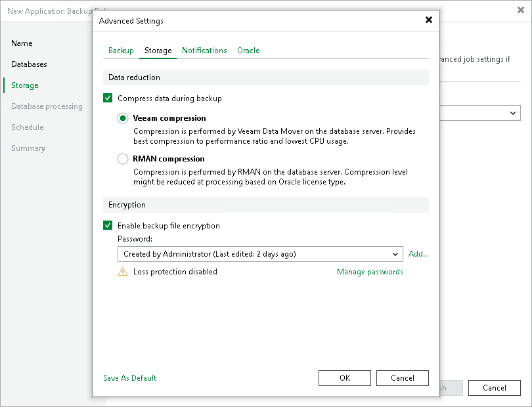
Task: Disable Enable backup file encryption
Action: click(x=108, y=225)
